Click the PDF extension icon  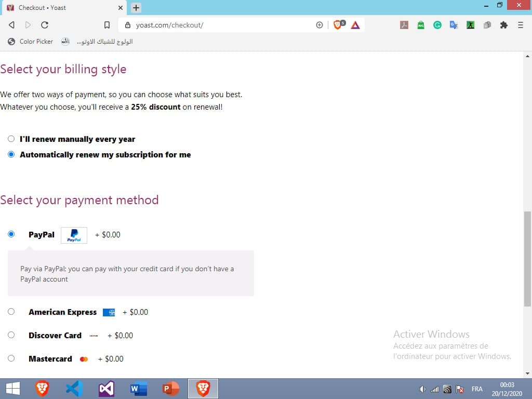[404, 25]
